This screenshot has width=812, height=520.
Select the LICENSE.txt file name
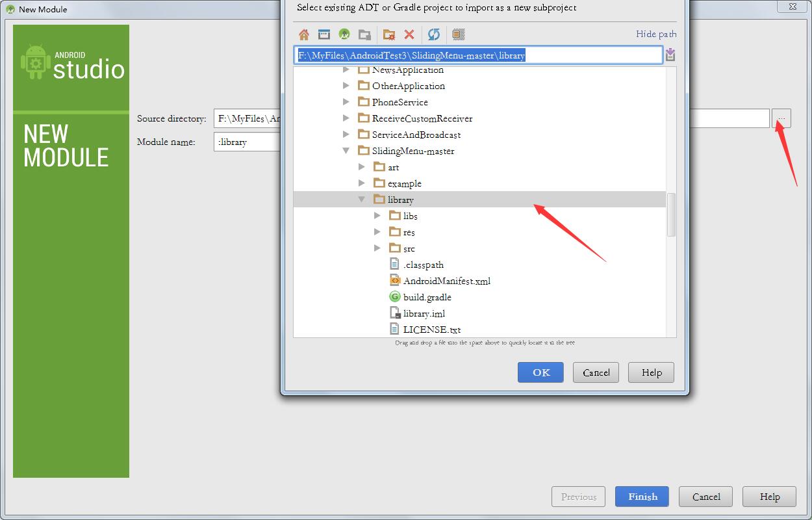(432, 330)
